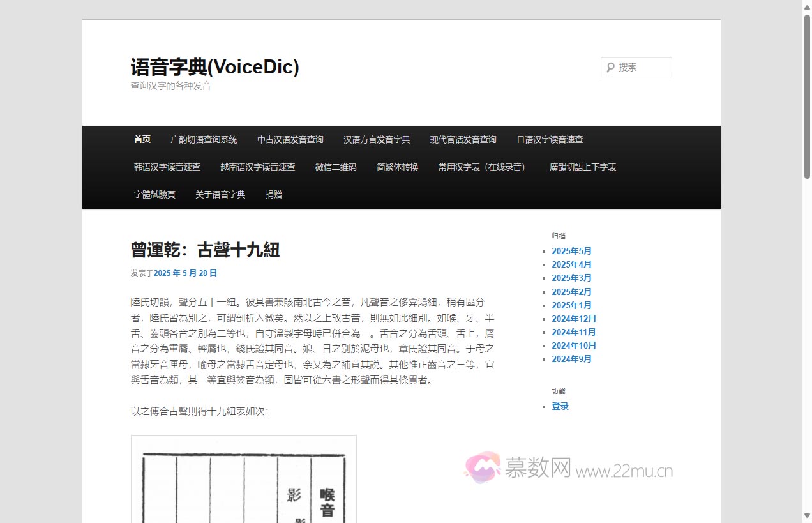This screenshot has width=812, height=523.
Task: Open the 广韵切语查询系统 menu item
Action: pyautogui.click(x=203, y=139)
